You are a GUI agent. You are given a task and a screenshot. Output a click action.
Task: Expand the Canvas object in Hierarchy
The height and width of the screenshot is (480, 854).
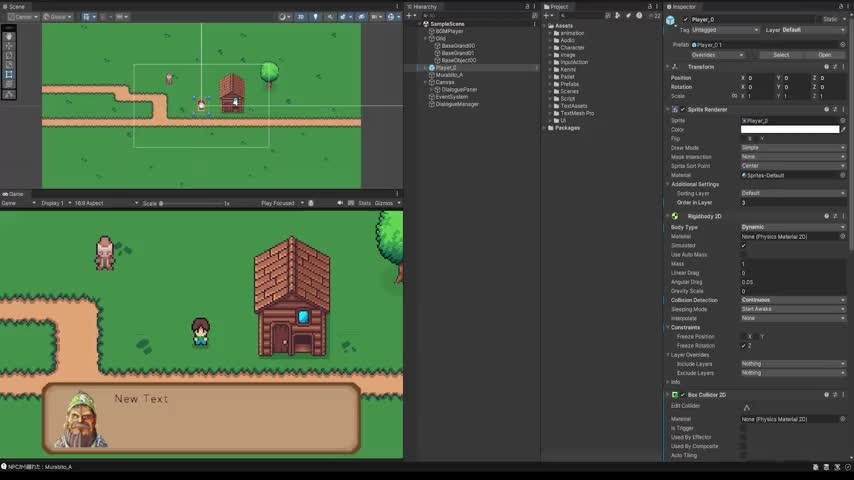tap(425, 82)
